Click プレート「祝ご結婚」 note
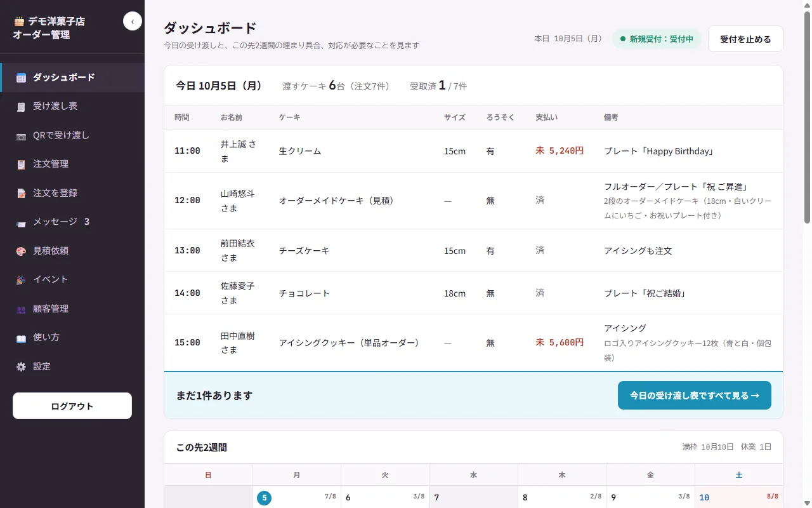The image size is (812, 508). 646,293
